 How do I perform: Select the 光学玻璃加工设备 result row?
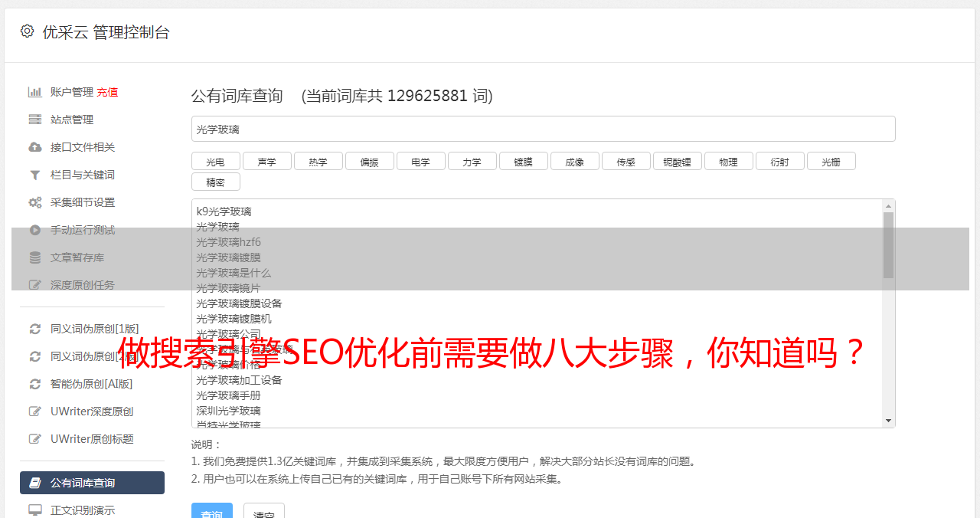point(239,380)
